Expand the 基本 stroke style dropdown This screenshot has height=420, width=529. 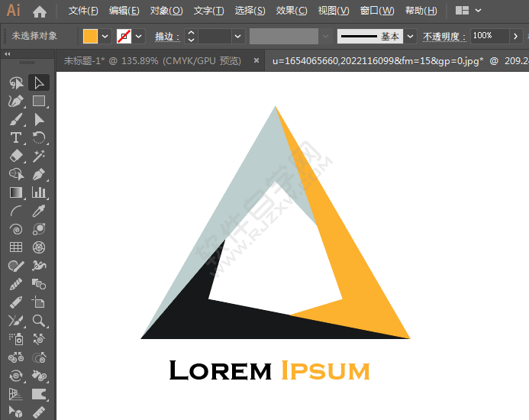(x=411, y=36)
